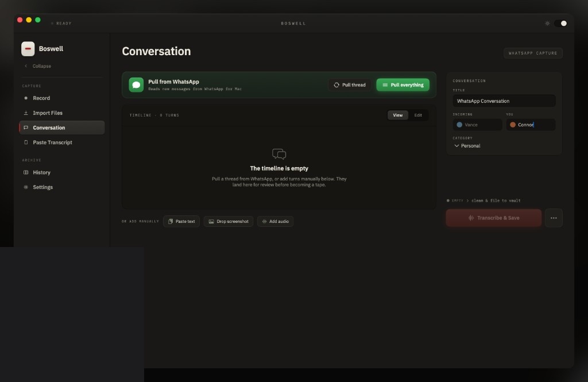The height and width of the screenshot is (382, 588).
Task: Click Pull everything button
Action: (403, 85)
